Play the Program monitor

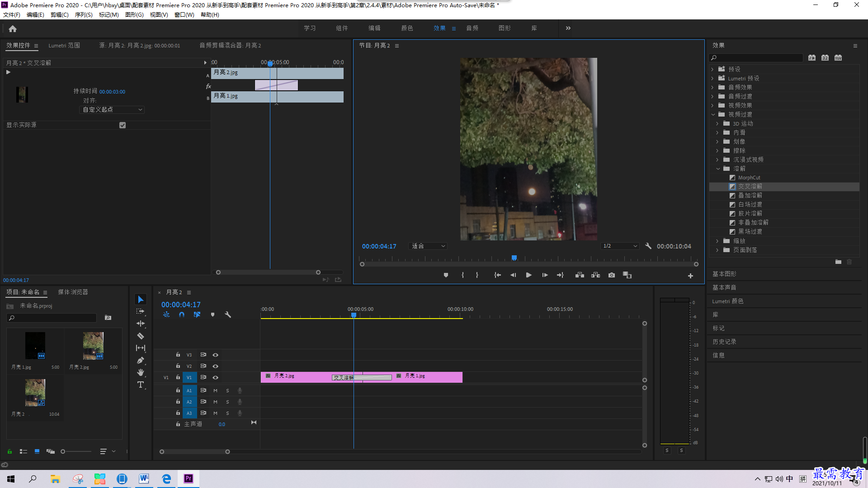click(528, 275)
